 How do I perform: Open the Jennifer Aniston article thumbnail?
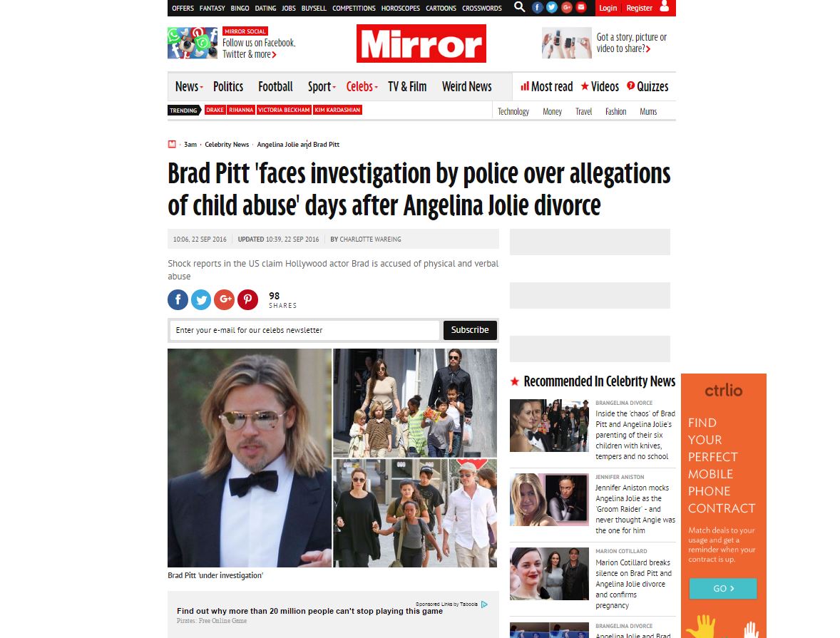coord(549,500)
